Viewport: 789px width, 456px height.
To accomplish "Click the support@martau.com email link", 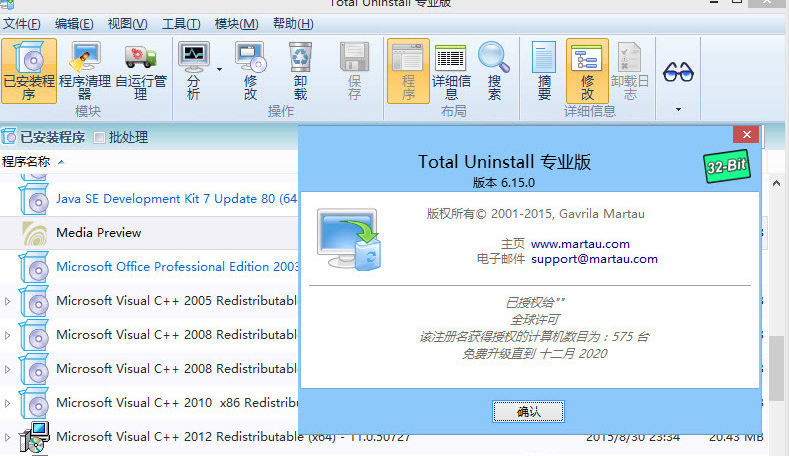I will [x=594, y=259].
